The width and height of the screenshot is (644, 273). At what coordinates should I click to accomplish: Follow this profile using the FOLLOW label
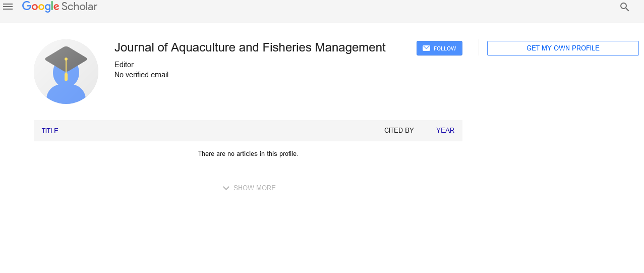click(445, 48)
